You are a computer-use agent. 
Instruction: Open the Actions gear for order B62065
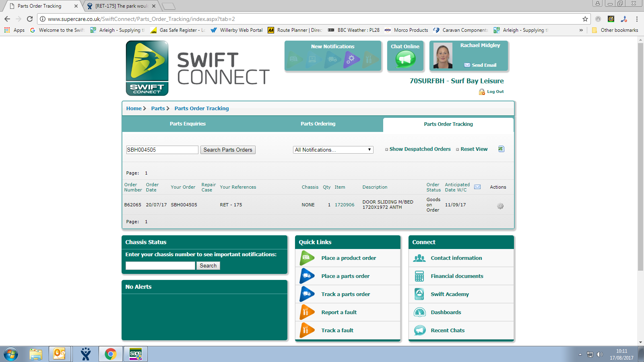(x=500, y=206)
